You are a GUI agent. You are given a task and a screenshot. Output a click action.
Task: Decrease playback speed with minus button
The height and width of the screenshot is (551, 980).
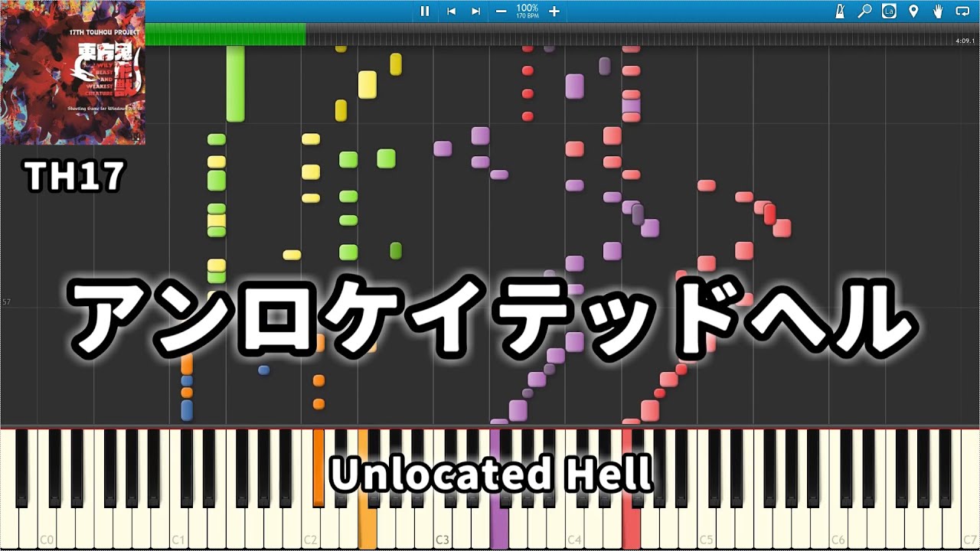[501, 11]
